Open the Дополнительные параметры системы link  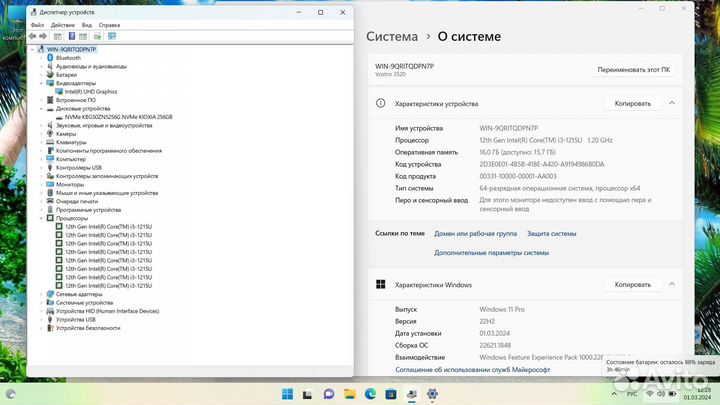(x=491, y=253)
